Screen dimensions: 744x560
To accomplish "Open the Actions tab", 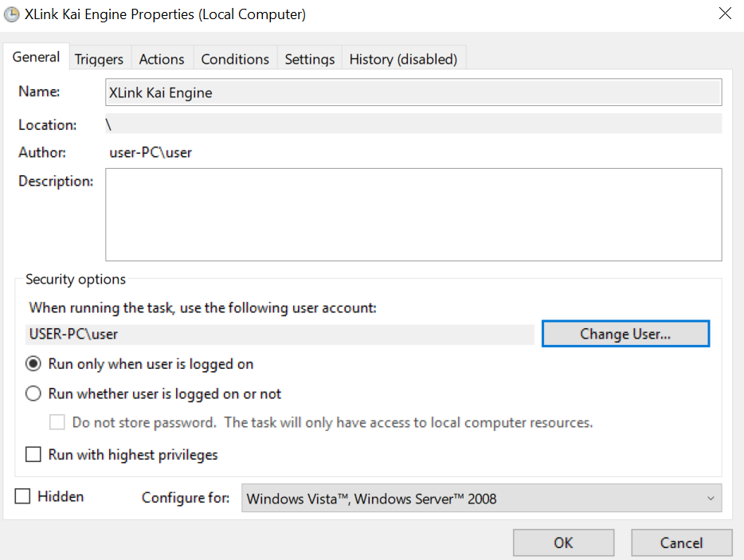I will click(x=162, y=59).
